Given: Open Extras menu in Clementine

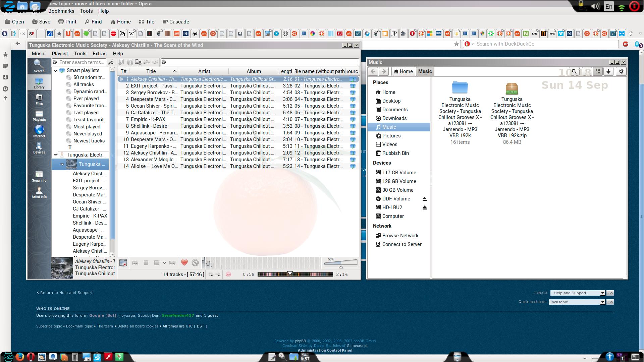Looking at the screenshot, I should point(100,54).
